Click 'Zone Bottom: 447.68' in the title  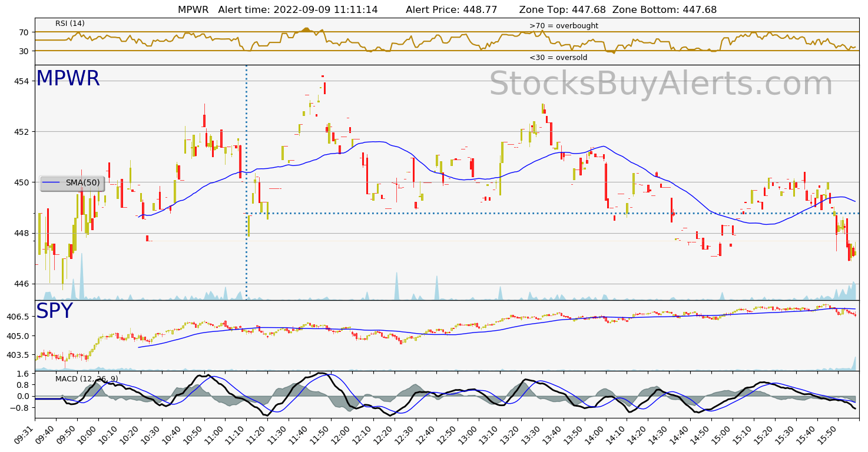coord(665,10)
